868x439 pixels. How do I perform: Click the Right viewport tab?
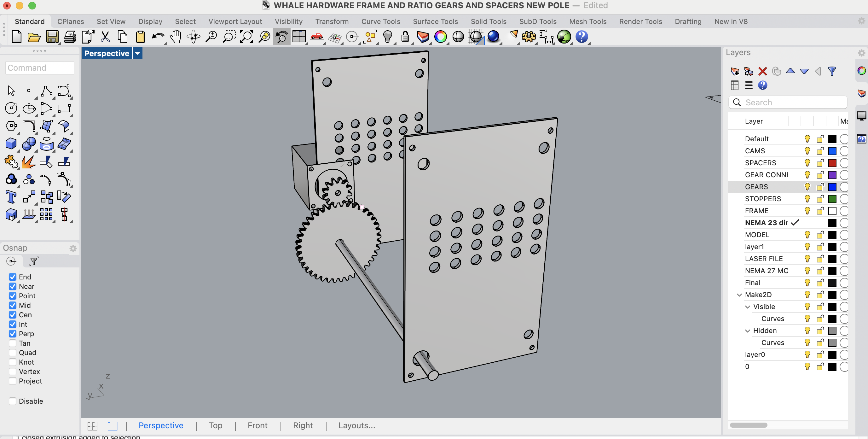pos(303,425)
